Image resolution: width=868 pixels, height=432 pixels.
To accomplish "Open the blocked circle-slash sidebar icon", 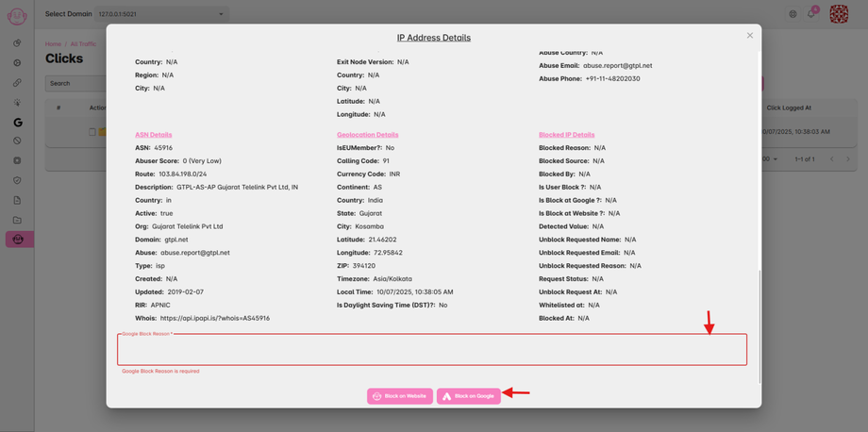I will 17,141.
